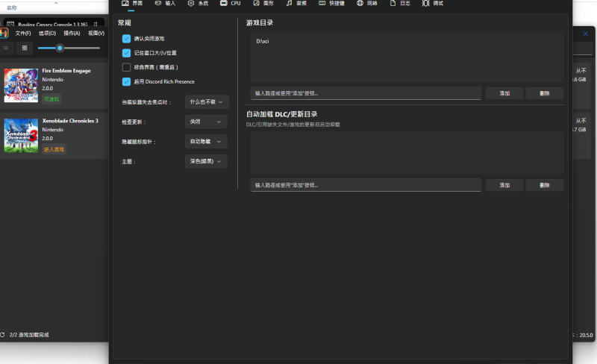The image size is (597, 364).
Task: Select the Xenoblade Chronicles 3 cover thumbnail
Action: [21, 136]
